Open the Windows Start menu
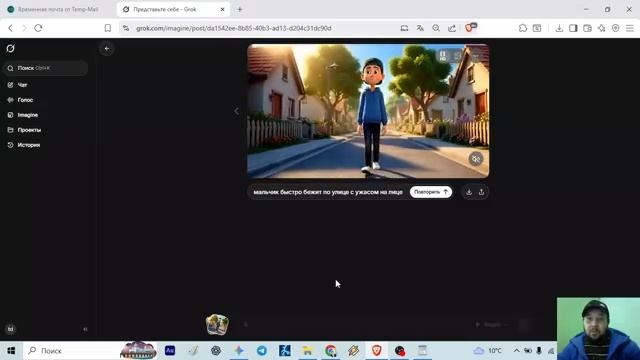Viewport: 640px width, 360px height. click(x=11, y=351)
